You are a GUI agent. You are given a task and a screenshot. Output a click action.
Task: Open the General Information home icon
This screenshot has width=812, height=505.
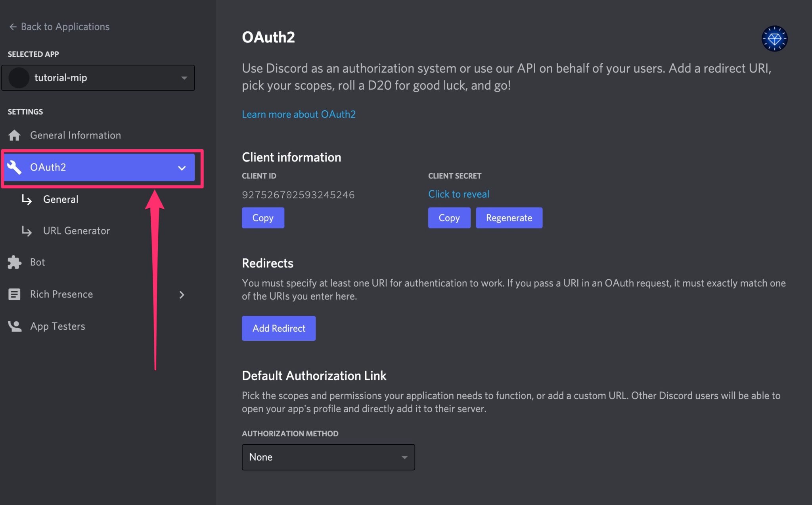pos(14,135)
